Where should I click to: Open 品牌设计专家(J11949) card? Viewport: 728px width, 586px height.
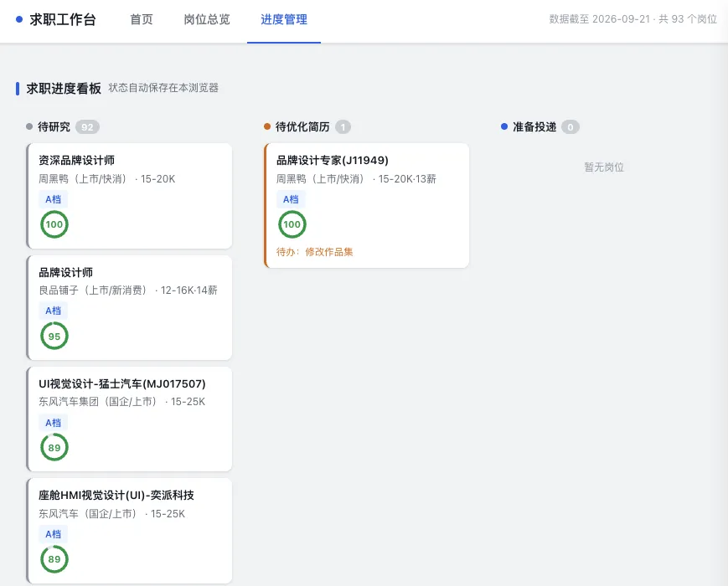click(366, 206)
